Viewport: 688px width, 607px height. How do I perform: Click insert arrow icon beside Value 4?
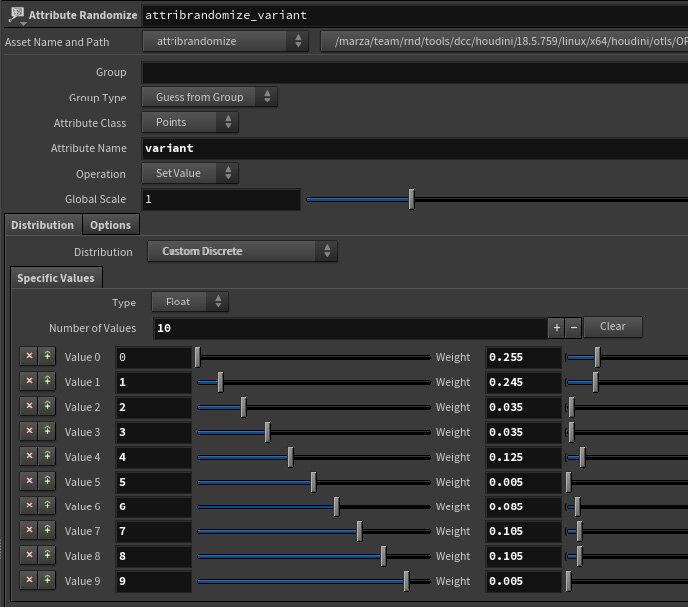pyautogui.click(x=46, y=457)
